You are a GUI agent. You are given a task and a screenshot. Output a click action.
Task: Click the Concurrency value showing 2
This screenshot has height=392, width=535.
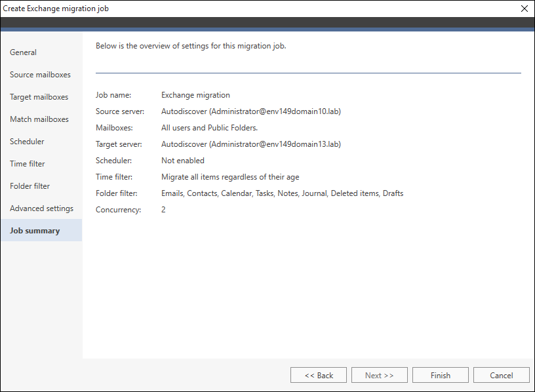[x=163, y=209]
